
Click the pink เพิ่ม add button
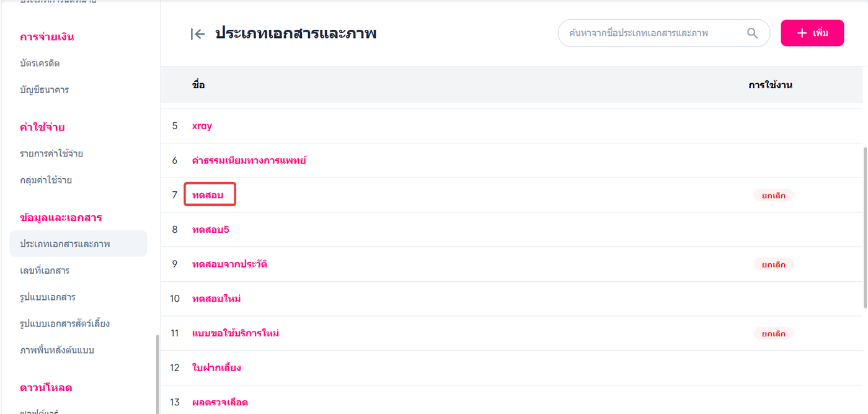(x=812, y=33)
